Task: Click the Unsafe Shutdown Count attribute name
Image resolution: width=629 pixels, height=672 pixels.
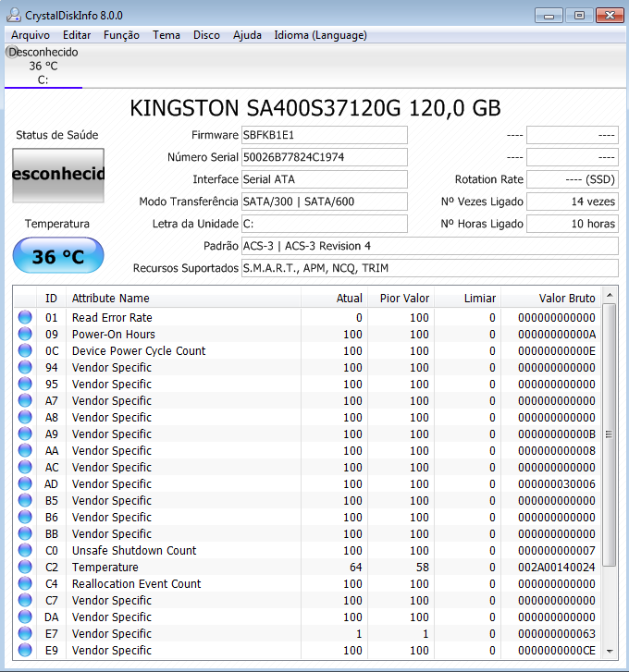Action: tap(134, 550)
